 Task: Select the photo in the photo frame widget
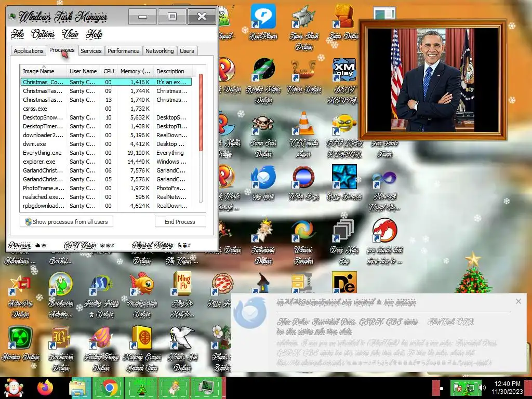coord(433,80)
